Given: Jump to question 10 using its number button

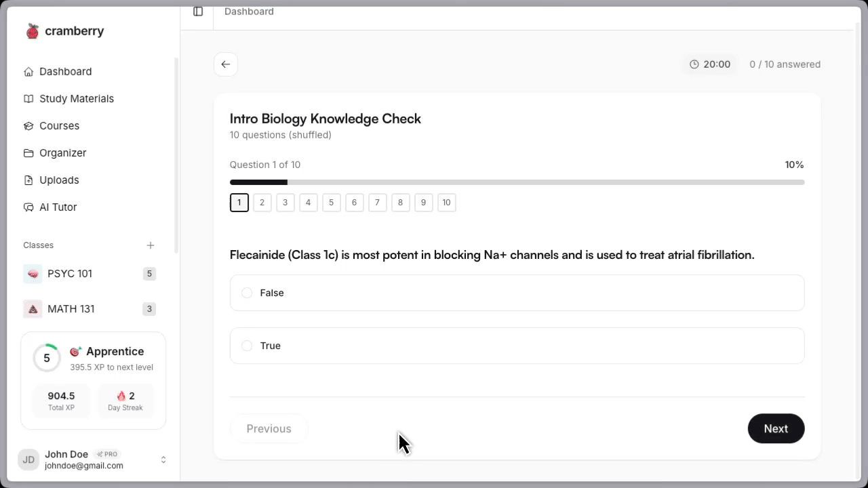Looking at the screenshot, I should pyautogui.click(x=446, y=202).
